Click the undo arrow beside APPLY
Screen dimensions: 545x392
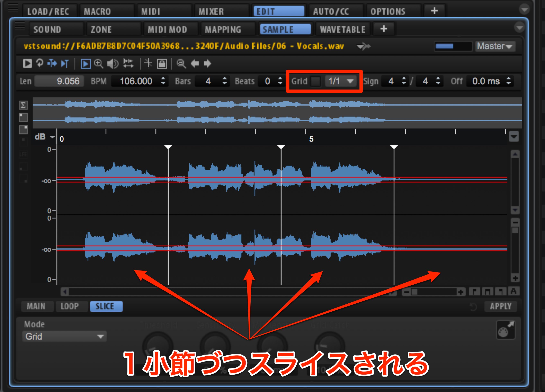[473, 307]
